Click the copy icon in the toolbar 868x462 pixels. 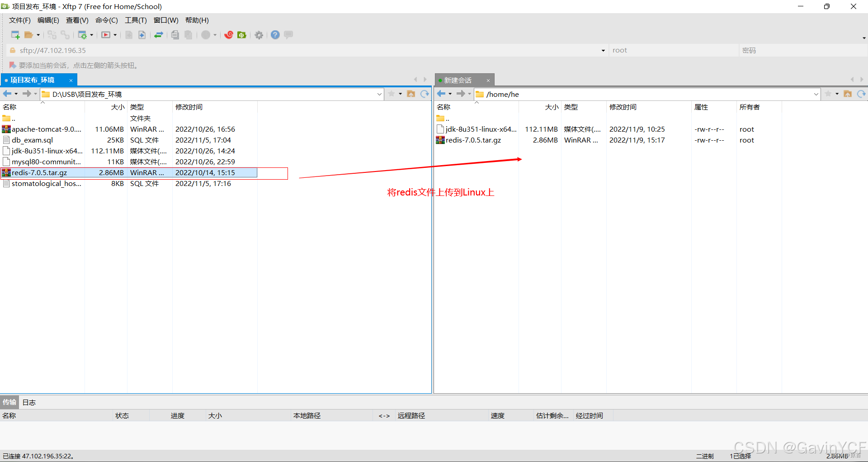click(x=175, y=35)
